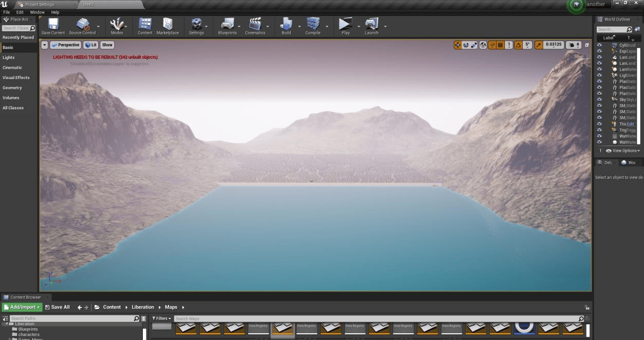
Task: Click the Compile toolbar icon
Action: click(313, 26)
